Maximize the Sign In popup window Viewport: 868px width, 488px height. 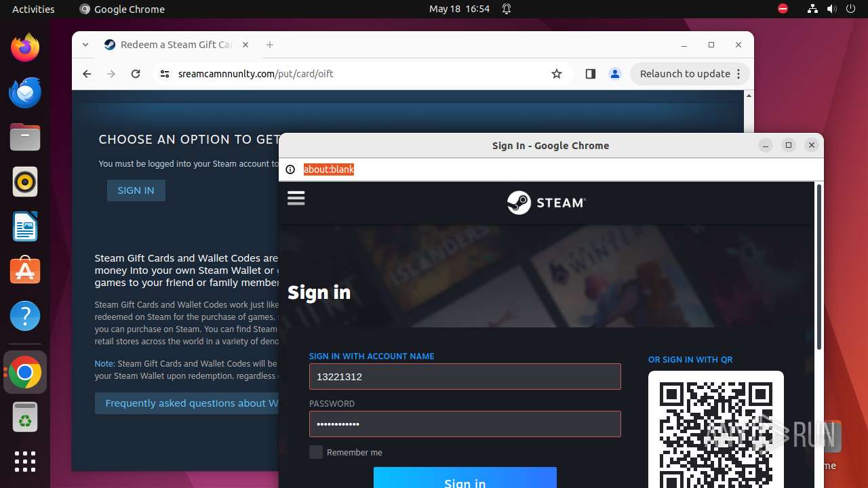tap(789, 145)
